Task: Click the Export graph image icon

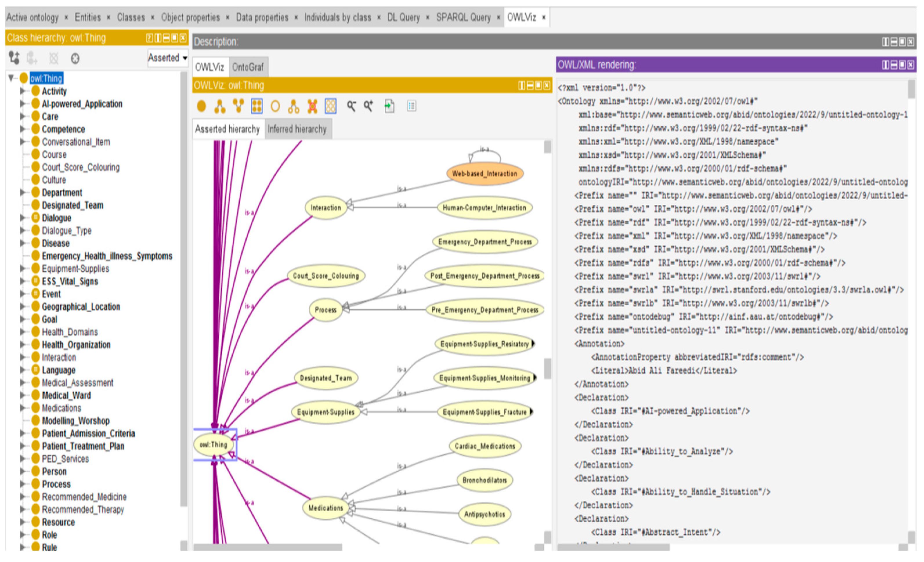Action: click(x=389, y=106)
